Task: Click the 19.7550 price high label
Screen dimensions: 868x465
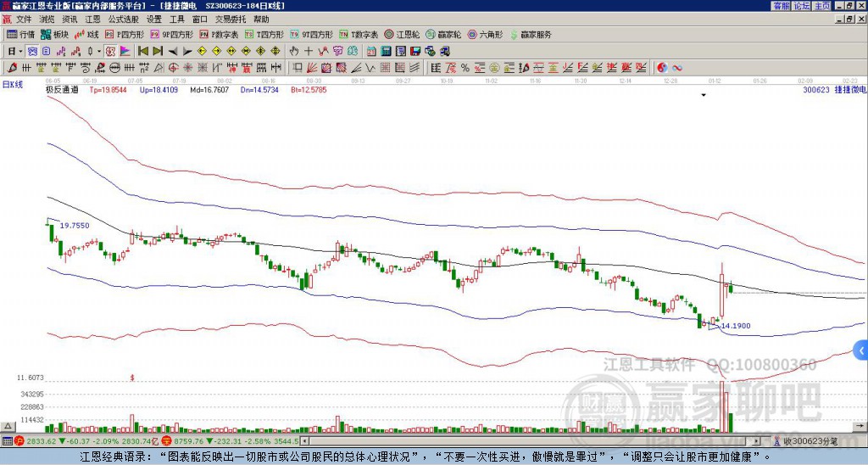Action: (x=75, y=226)
